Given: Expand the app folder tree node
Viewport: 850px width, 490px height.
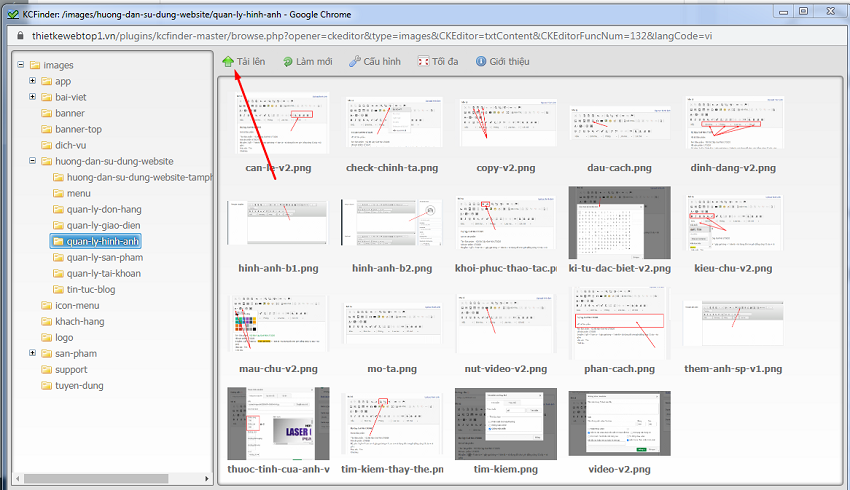Looking at the screenshot, I should click(33, 81).
